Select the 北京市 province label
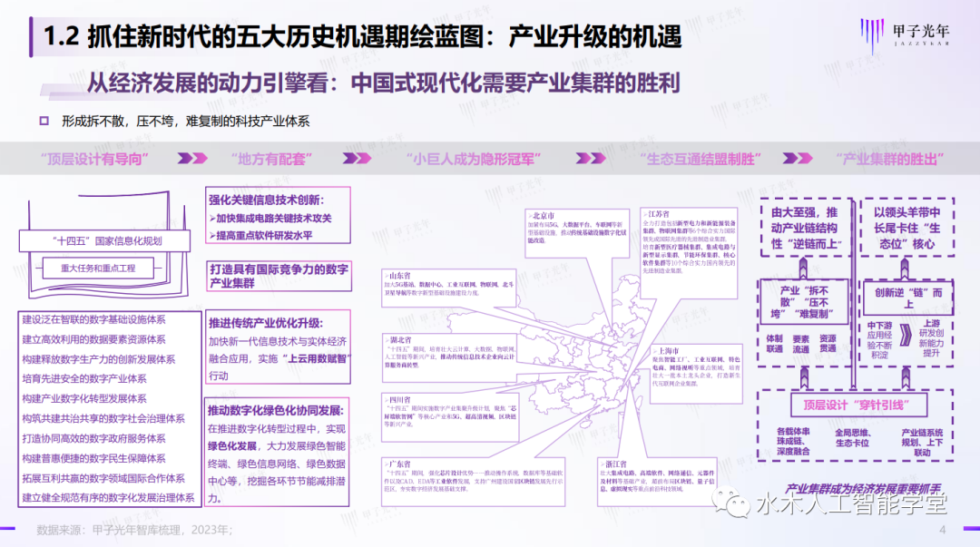Viewport: 980px width, 547px height. 543,216
